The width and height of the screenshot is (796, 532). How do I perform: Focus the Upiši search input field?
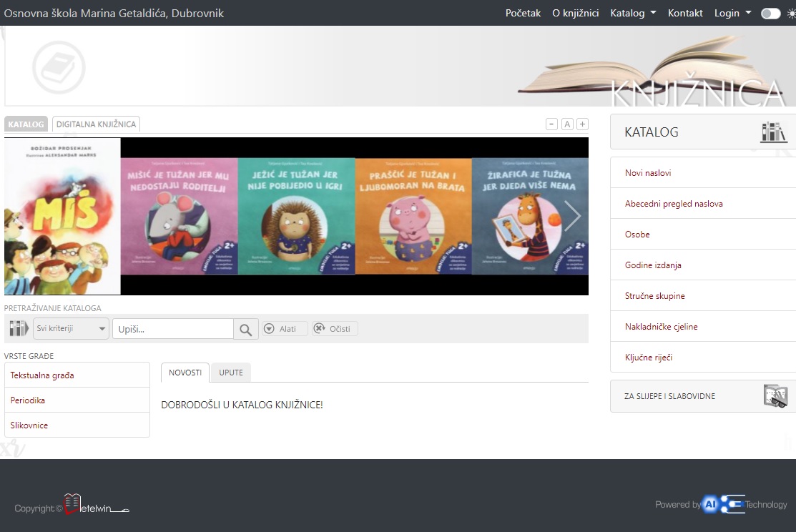pyautogui.click(x=172, y=329)
